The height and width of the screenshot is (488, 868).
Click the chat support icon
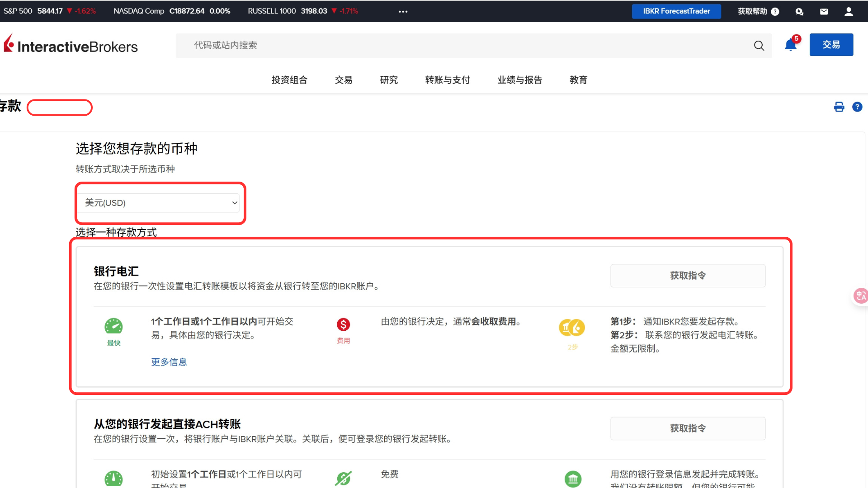click(799, 12)
